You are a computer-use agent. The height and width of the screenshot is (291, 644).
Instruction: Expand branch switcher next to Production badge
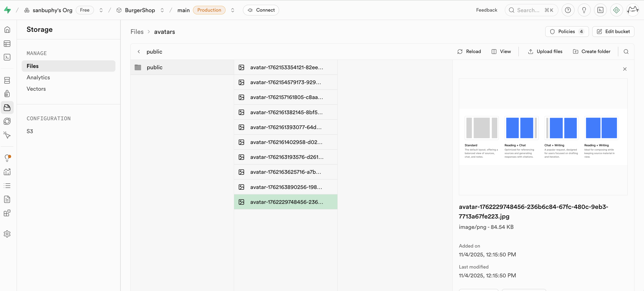233,10
